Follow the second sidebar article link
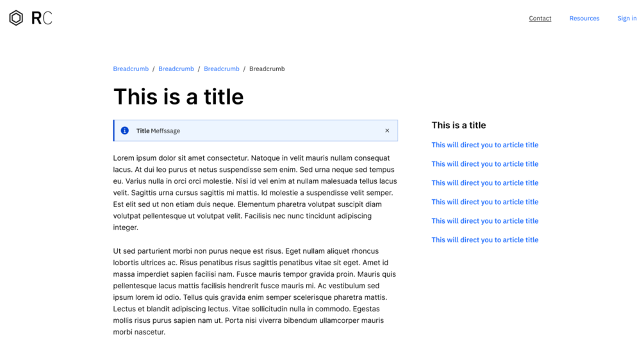This screenshot has width=644, height=362. 485,164
